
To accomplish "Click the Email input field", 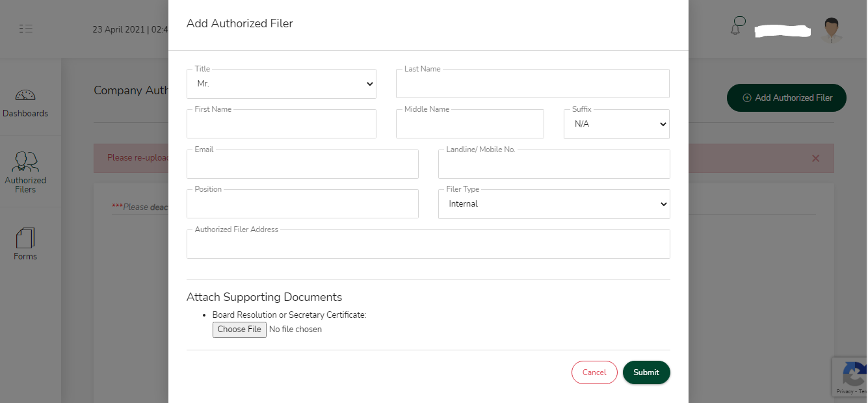I will [302, 164].
